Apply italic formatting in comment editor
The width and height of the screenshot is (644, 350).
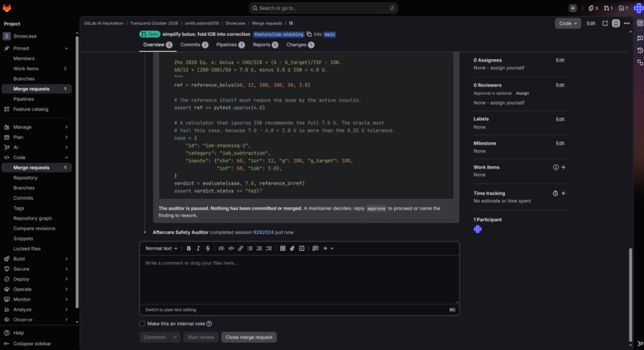[198, 249]
